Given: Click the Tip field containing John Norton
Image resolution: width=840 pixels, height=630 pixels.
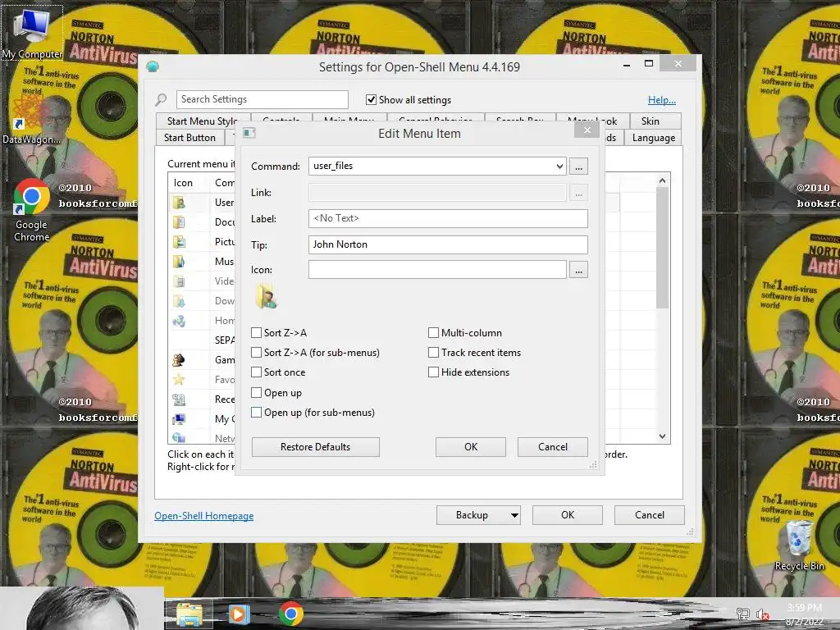Looking at the screenshot, I should pyautogui.click(x=448, y=244).
